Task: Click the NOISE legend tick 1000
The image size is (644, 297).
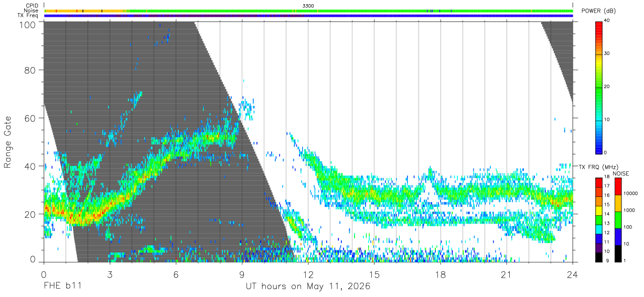Action: pyautogui.click(x=628, y=210)
